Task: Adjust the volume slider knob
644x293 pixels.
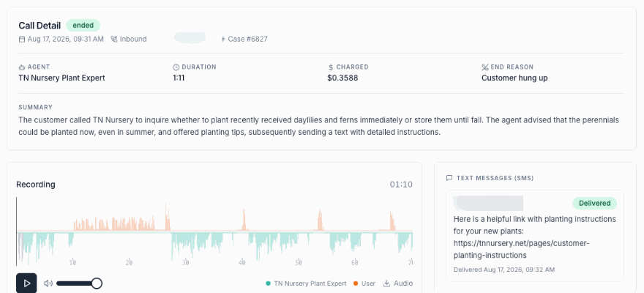Action: (x=97, y=283)
